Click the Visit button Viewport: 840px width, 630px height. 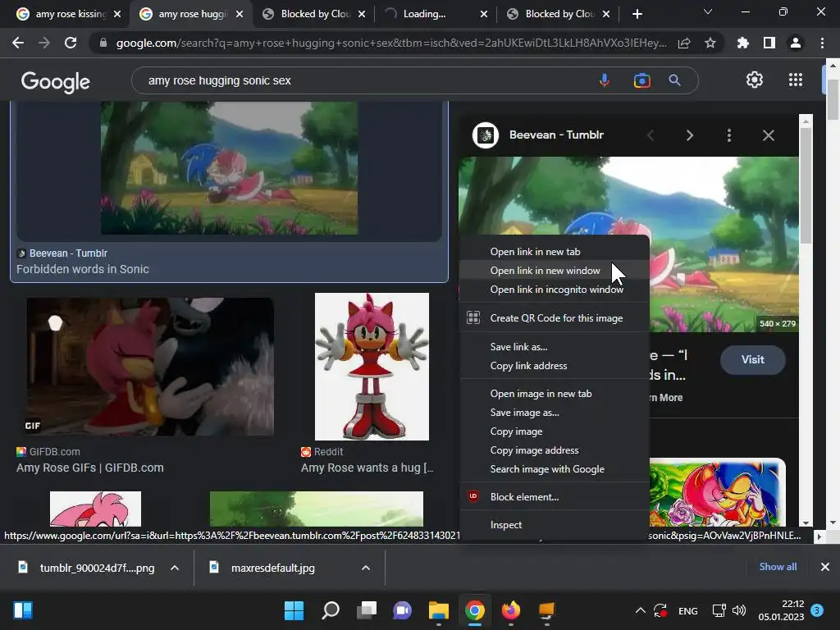tap(753, 359)
